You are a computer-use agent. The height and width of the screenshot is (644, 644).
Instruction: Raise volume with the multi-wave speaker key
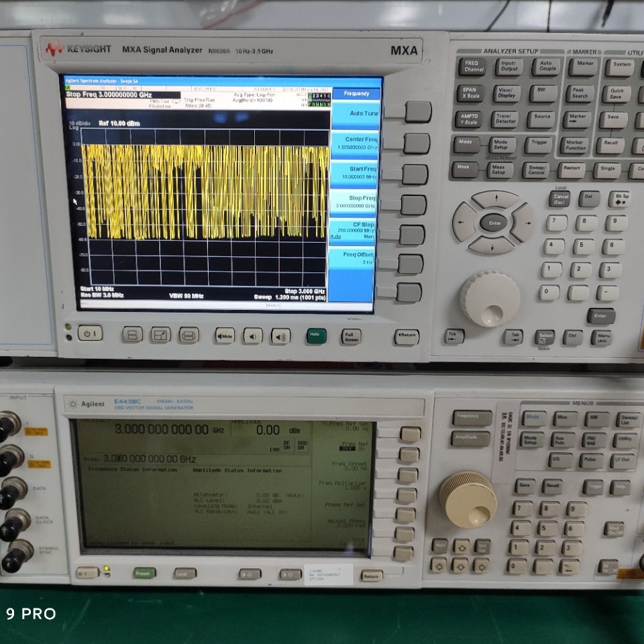click(280, 336)
